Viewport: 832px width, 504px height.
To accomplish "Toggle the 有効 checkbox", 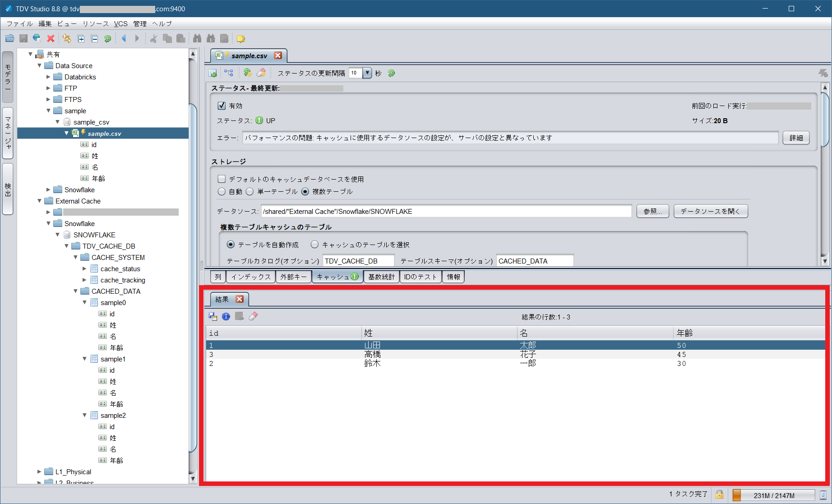I will pyautogui.click(x=222, y=106).
